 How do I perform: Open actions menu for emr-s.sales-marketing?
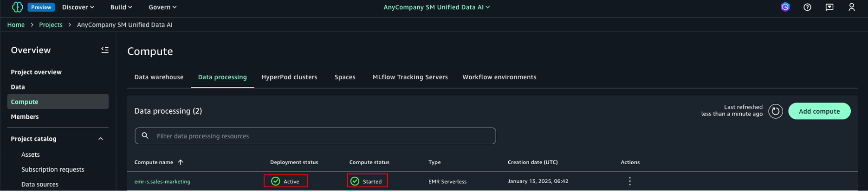629,181
